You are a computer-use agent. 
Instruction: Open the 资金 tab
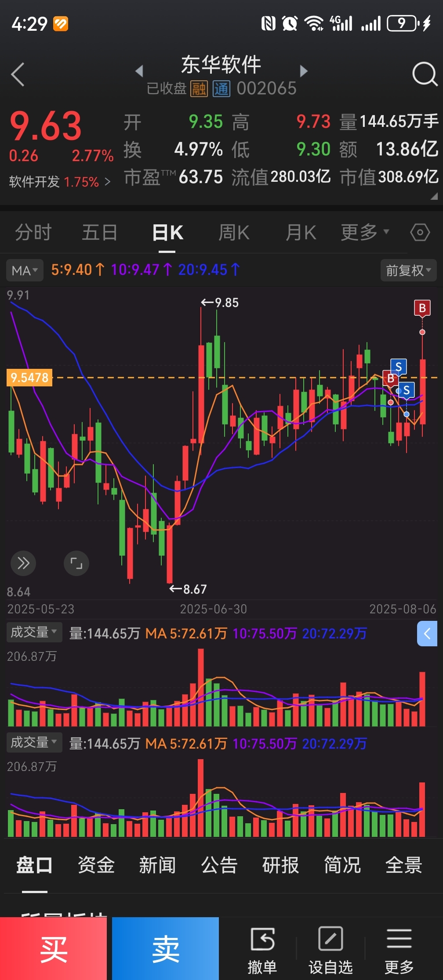96,865
